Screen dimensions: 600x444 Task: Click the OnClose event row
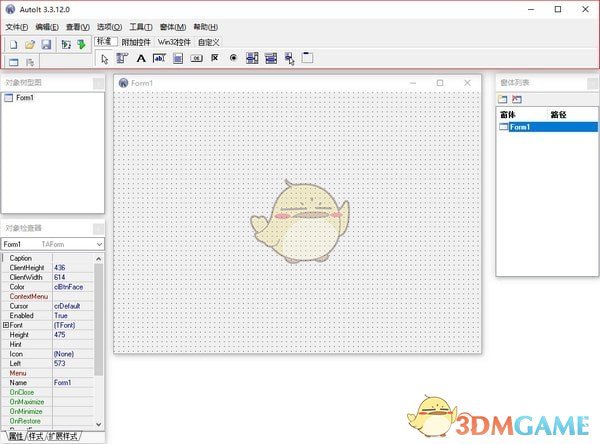pos(48,392)
